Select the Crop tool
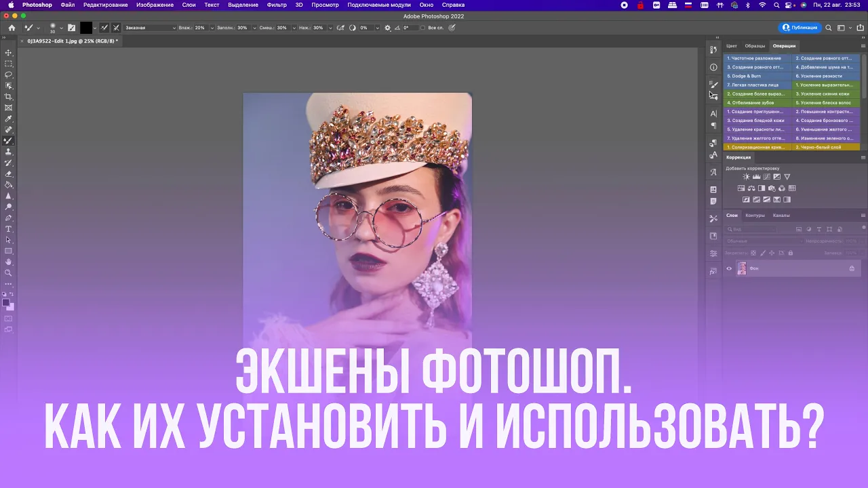Screen dimensions: 868x488 (x=9, y=97)
